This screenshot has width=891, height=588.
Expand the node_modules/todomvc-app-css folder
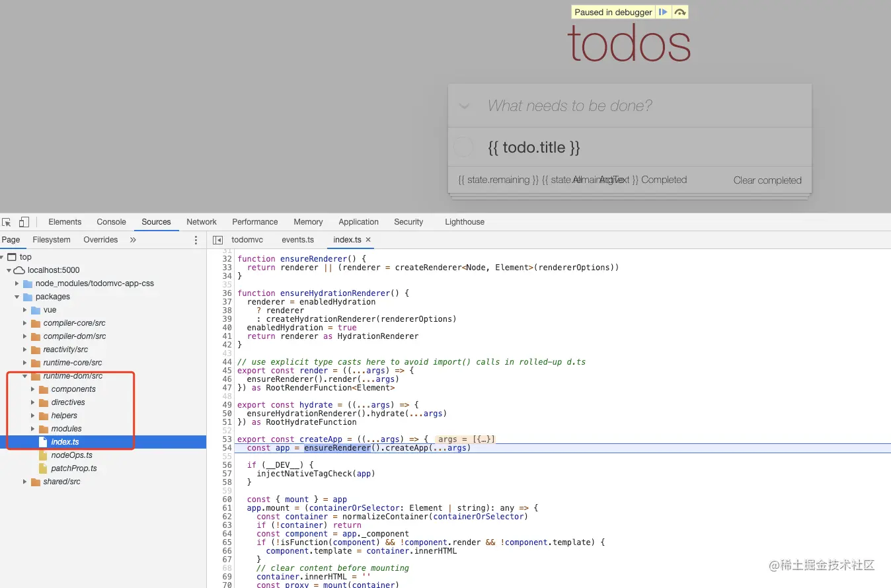(17, 283)
